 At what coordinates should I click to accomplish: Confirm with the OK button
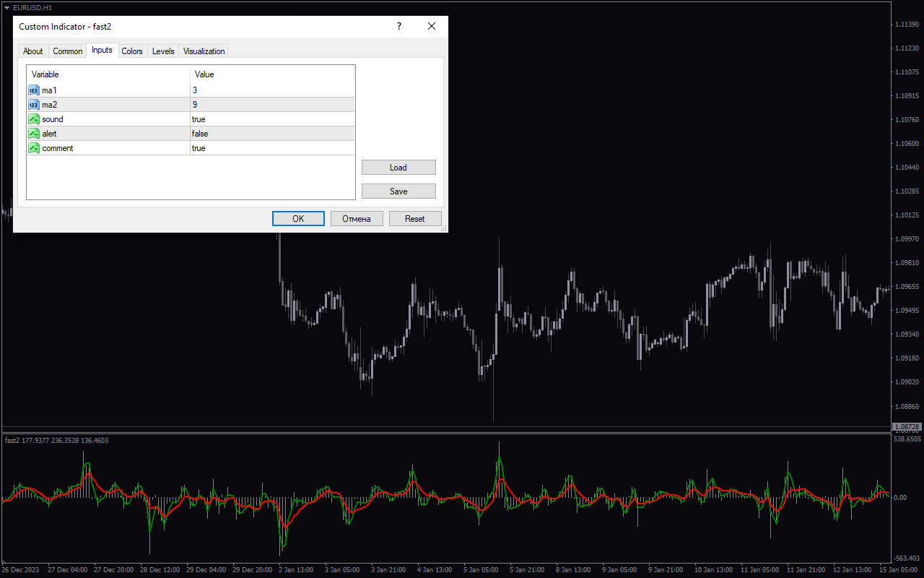pos(298,219)
